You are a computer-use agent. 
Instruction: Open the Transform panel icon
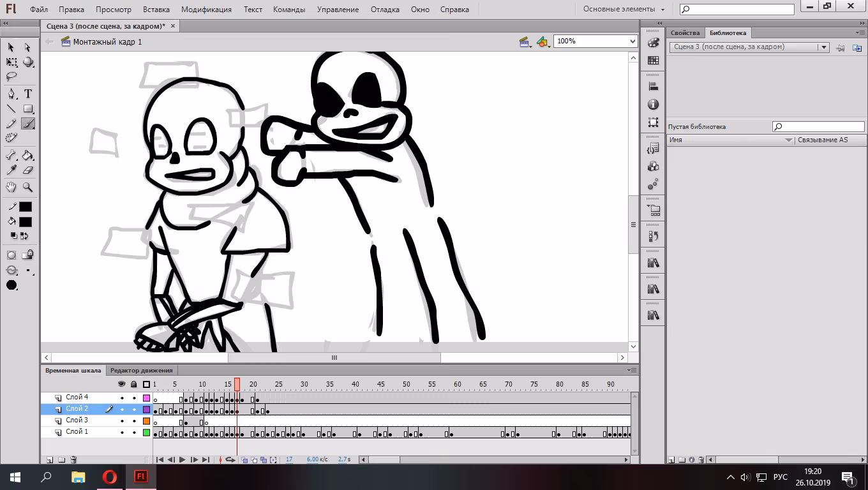coord(653,122)
